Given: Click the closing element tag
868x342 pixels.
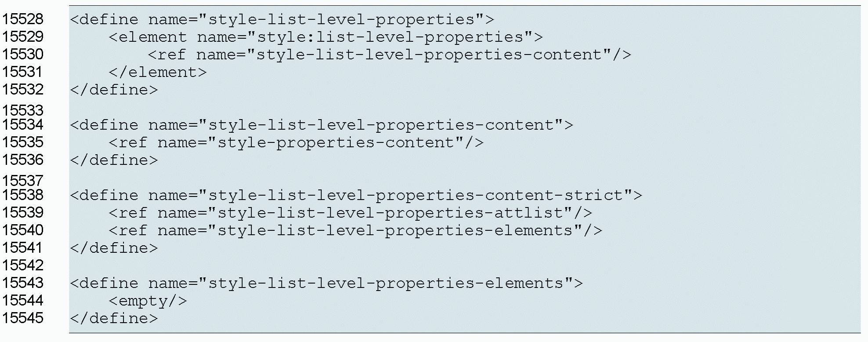Looking at the screenshot, I should pyautogui.click(x=157, y=72).
